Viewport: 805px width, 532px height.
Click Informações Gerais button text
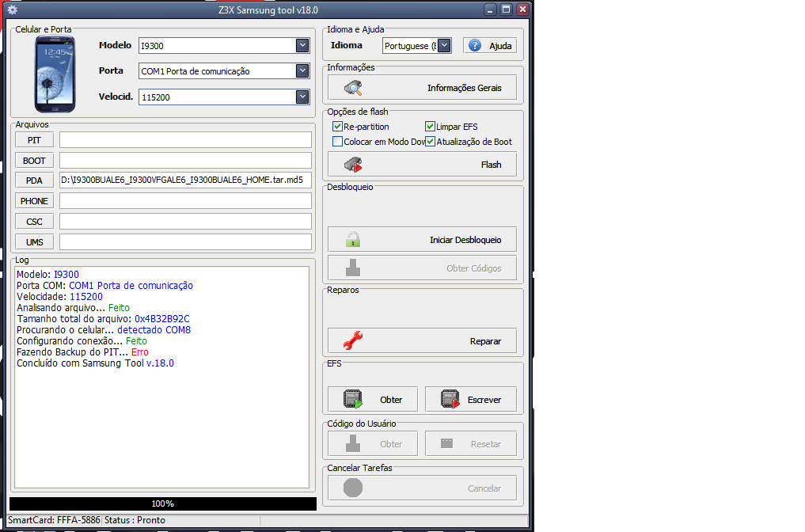click(464, 88)
